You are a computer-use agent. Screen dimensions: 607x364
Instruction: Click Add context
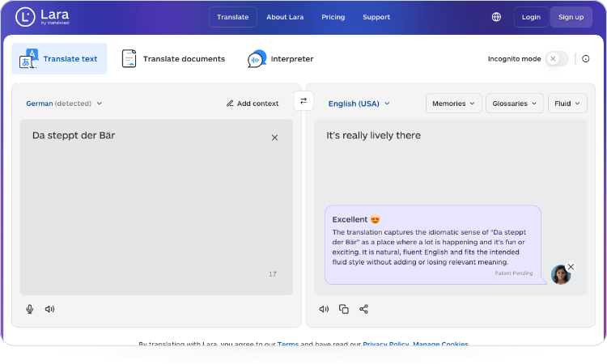pos(253,104)
